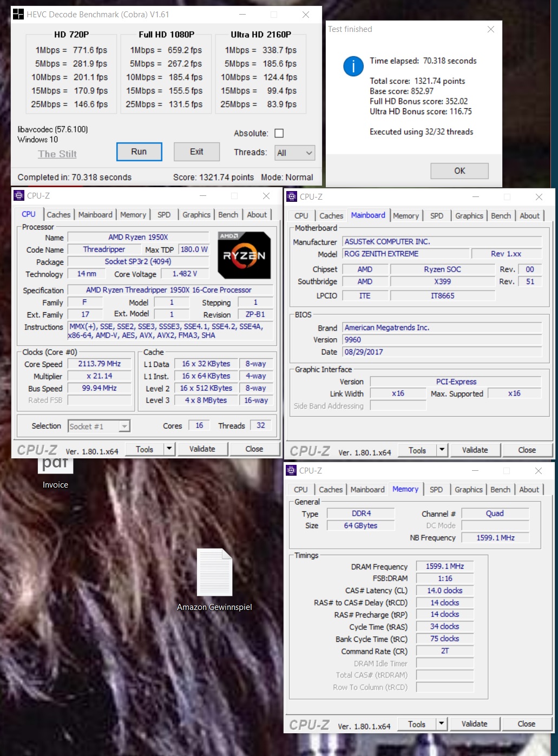The height and width of the screenshot is (756, 558).
Task: Click the CPU-Z icon in CPU tab window
Action: coord(19,196)
